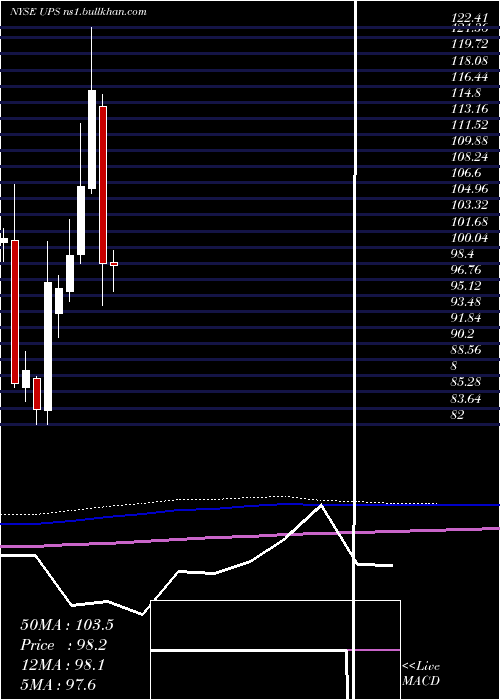Click the 90.2 price axis label

pos(462,334)
